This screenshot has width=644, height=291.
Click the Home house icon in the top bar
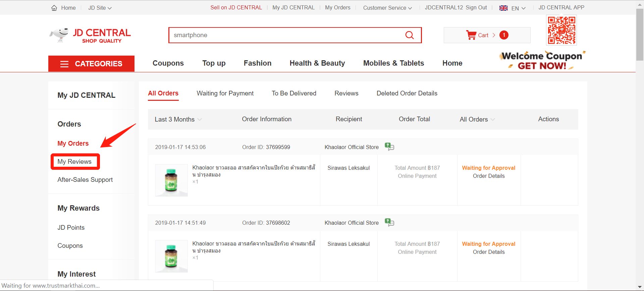coord(54,8)
